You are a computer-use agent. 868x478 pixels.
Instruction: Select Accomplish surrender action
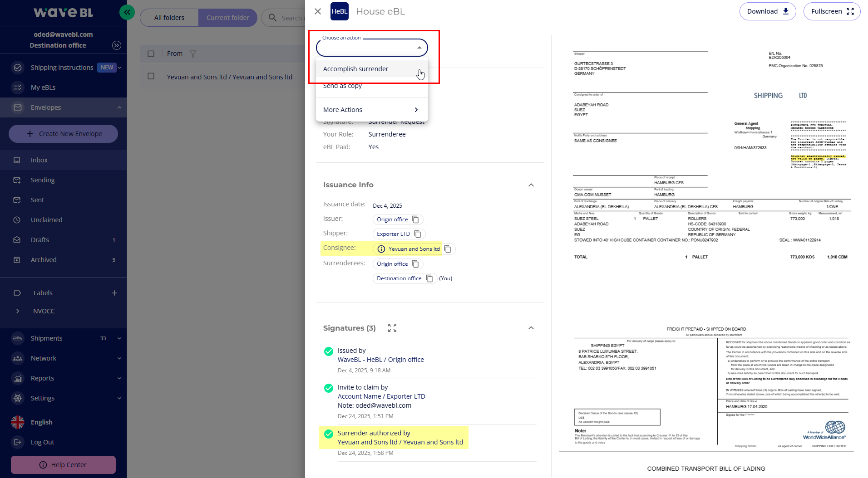click(372, 69)
